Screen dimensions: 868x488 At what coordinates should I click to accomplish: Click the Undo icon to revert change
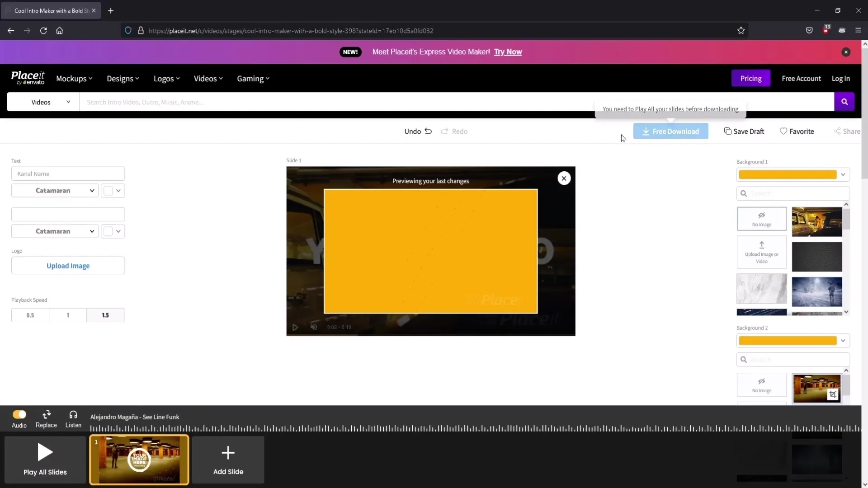point(428,131)
